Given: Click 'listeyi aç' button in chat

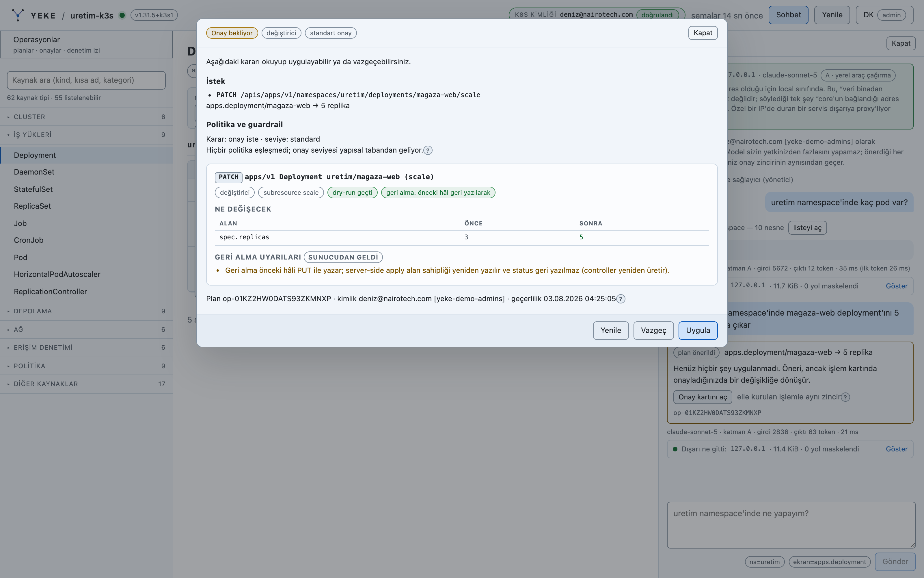Looking at the screenshot, I should [x=807, y=228].
